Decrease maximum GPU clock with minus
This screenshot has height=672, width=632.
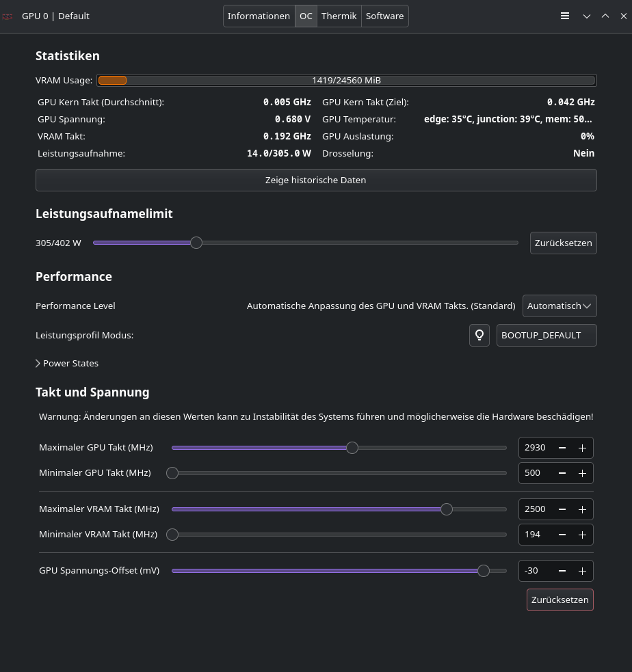click(562, 448)
